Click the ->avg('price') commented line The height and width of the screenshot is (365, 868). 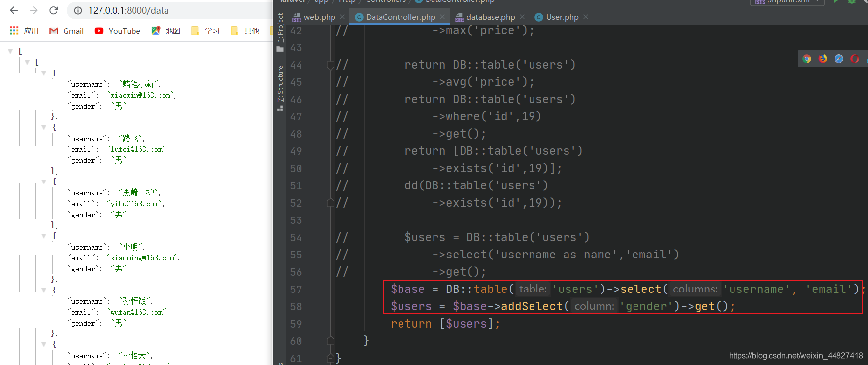pos(483,82)
